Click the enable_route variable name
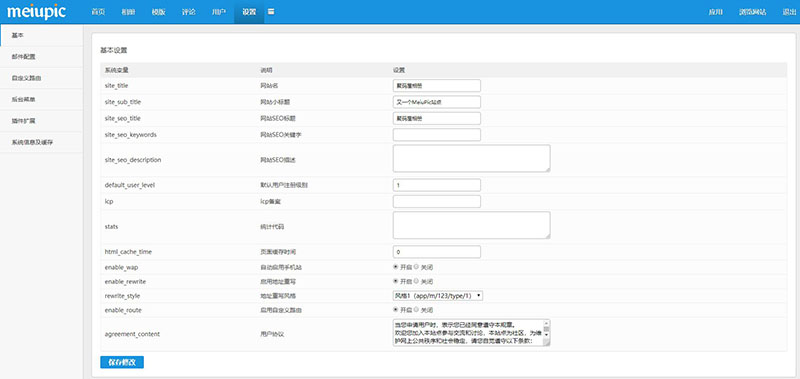 123,310
